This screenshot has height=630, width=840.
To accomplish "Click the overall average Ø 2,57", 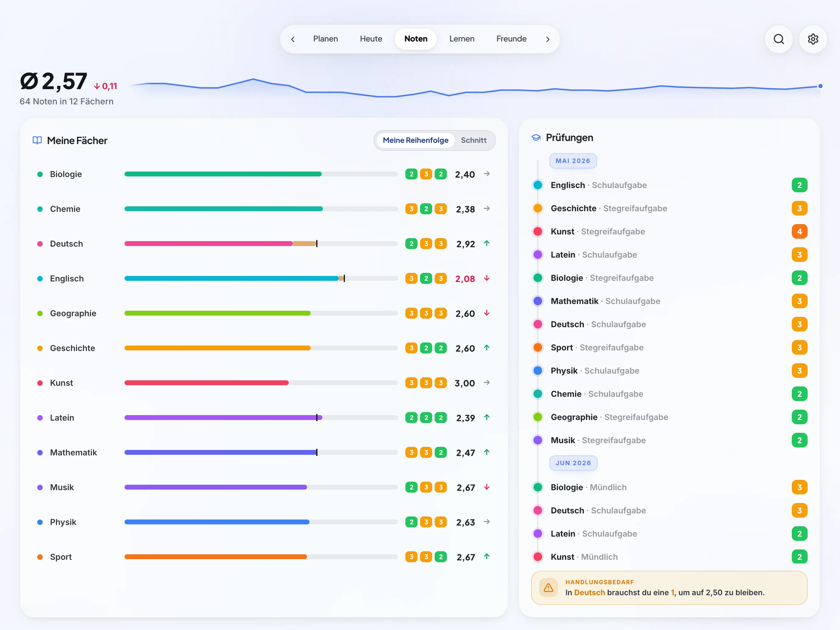I will 53,81.
